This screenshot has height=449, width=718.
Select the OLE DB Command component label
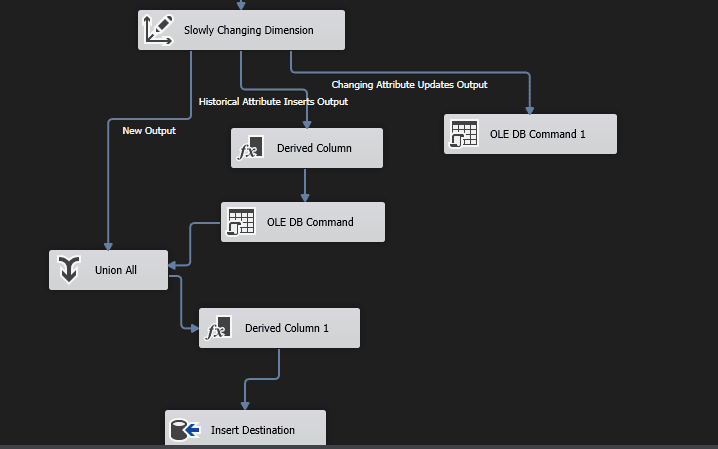(x=310, y=222)
